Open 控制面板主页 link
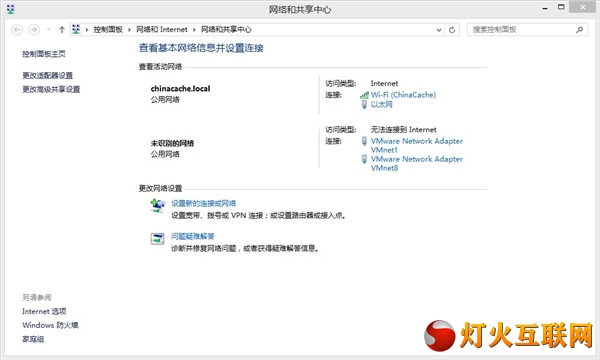The width and height of the screenshot is (600, 360). coord(44,54)
